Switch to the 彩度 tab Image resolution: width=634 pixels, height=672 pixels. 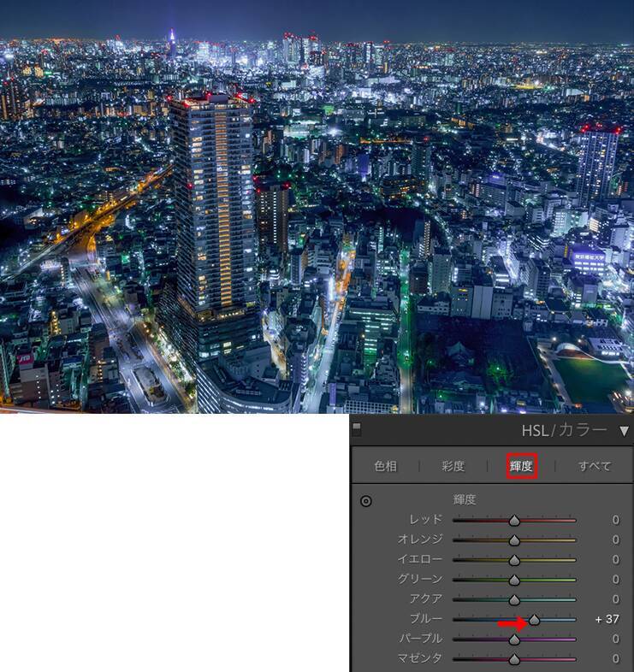453,466
